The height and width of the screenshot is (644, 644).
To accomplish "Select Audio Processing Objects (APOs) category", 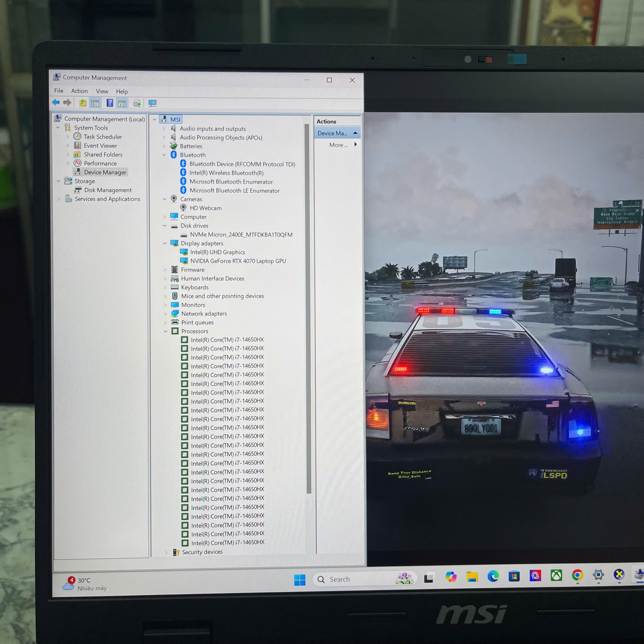I will [x=221, y=137].
